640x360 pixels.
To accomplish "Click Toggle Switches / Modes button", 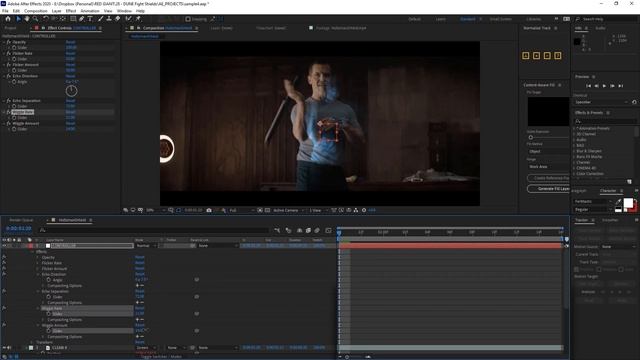I will (x=161, y=356).
